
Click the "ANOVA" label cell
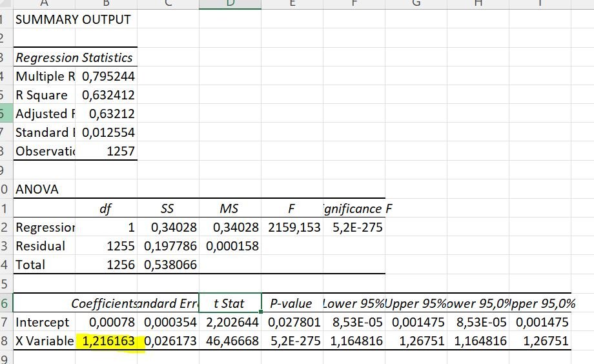pos(37,190)
